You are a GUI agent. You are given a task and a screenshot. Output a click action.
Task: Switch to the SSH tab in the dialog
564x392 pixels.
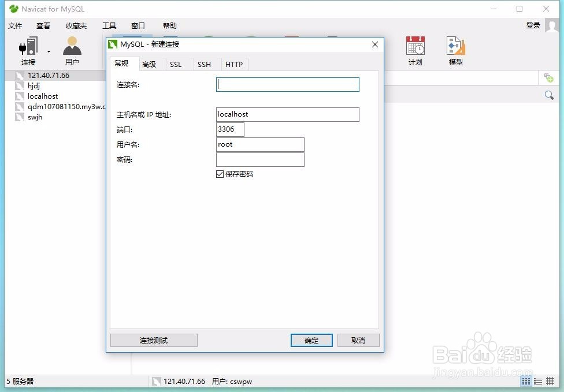point(205,64)
